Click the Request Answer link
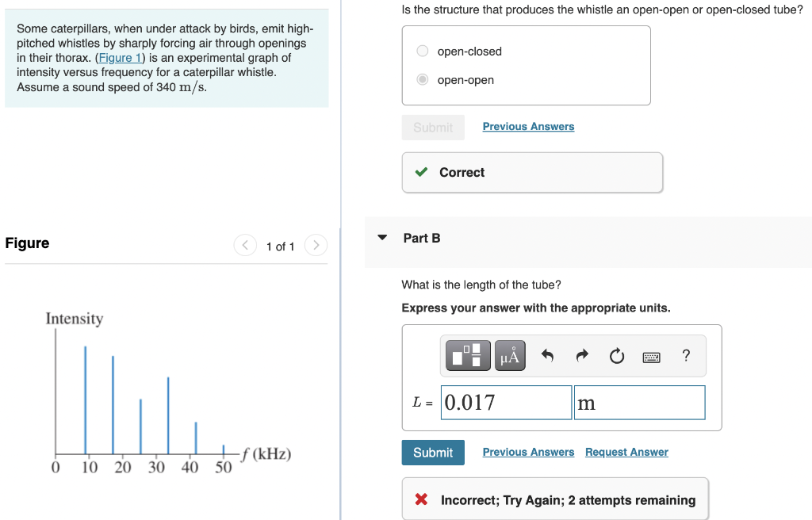812x520 pixels. point(626,452)
